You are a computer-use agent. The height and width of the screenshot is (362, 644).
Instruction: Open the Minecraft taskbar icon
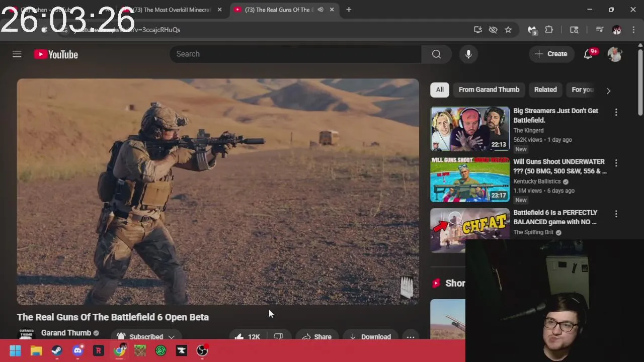(x=140, y=350)
